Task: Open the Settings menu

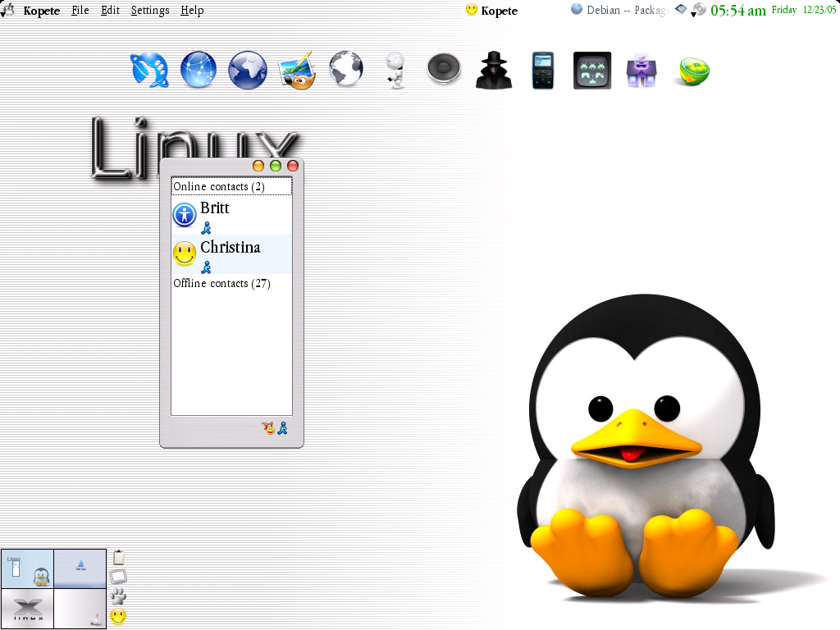Action: (150, 10)
